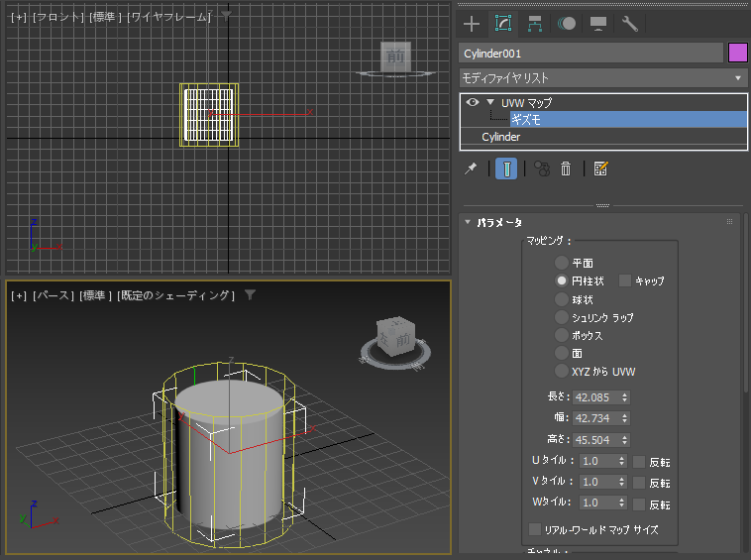Viewport: 751px width, 560px height.
Task: Enable the キャップ checkbox
Action: 624,280
